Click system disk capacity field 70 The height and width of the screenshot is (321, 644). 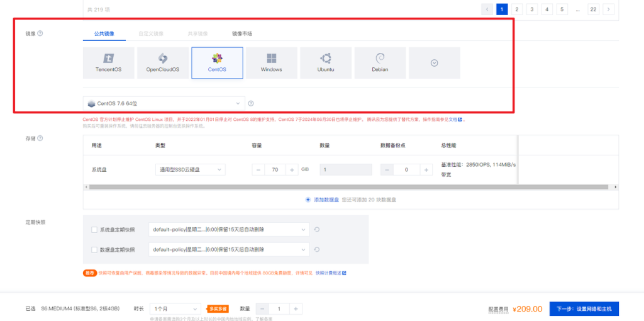click(x=275, y=170)
